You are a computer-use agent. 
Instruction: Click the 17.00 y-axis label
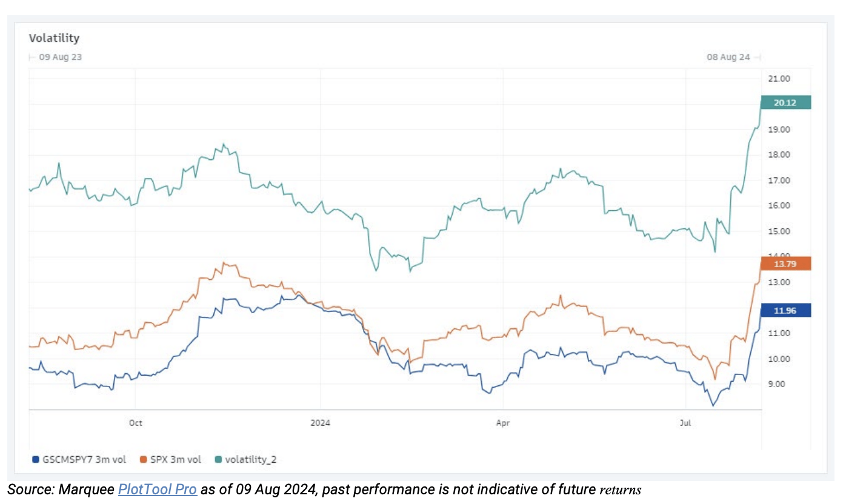(x=778, y=181)
